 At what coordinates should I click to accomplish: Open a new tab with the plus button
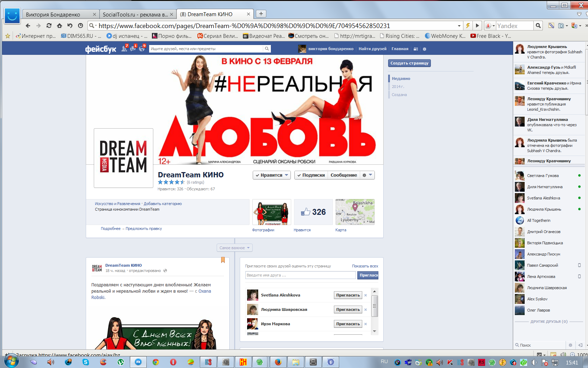261,14
